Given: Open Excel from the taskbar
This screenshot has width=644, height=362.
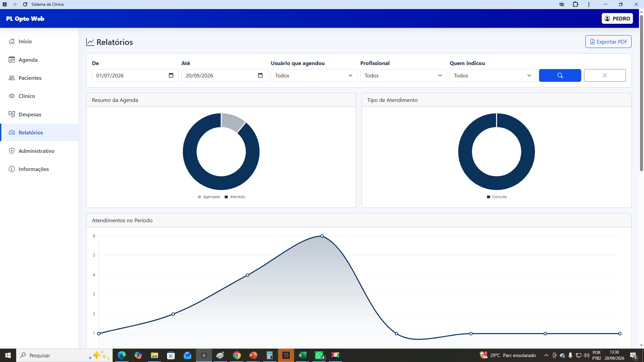Looking at the screenshot, I should coord(303,355).
